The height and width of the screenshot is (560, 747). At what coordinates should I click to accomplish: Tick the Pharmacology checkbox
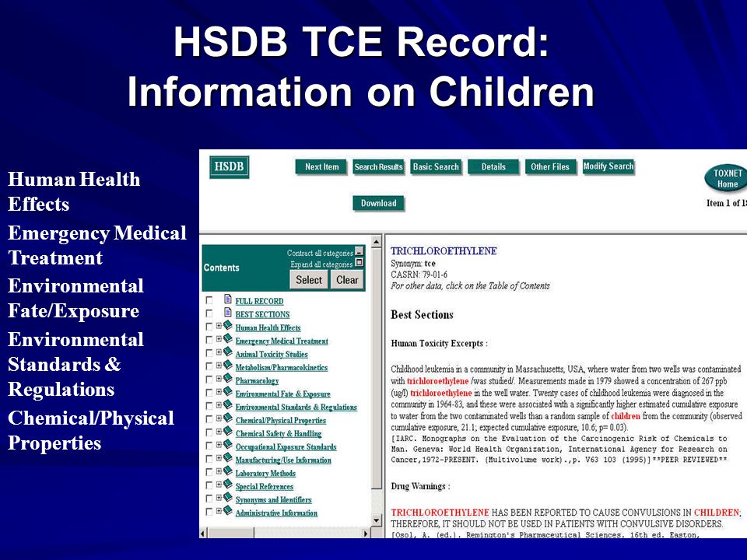click(209, 380)
